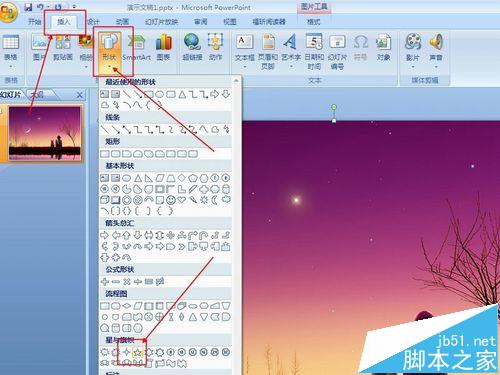Insert Date and Time (日期和时间)

[x=314, y=52]
